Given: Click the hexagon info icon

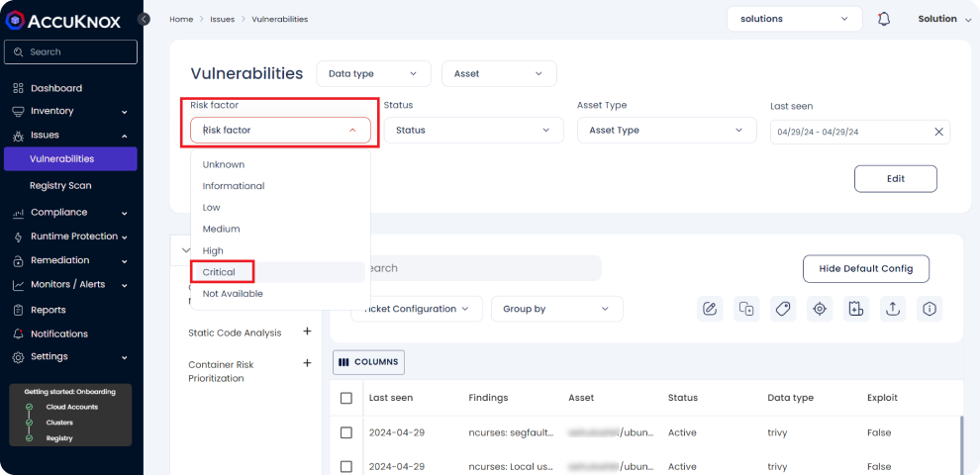Looking at the screenshot, I should [929, 309].
